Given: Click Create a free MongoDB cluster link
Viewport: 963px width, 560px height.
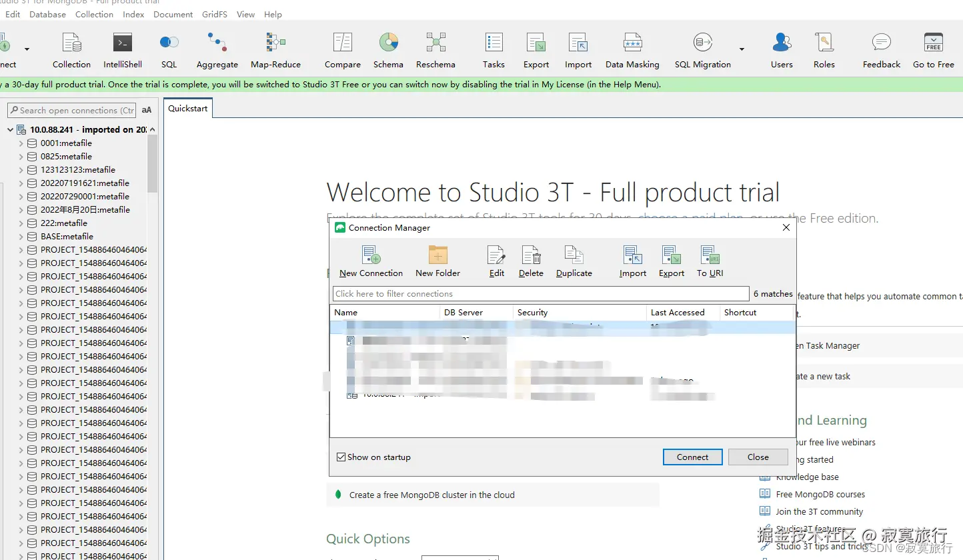Looking at the screenshot, I should [x=431, y=495].
